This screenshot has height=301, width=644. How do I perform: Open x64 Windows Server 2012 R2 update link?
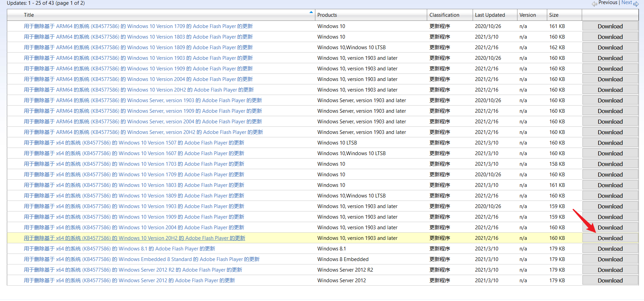133,270
